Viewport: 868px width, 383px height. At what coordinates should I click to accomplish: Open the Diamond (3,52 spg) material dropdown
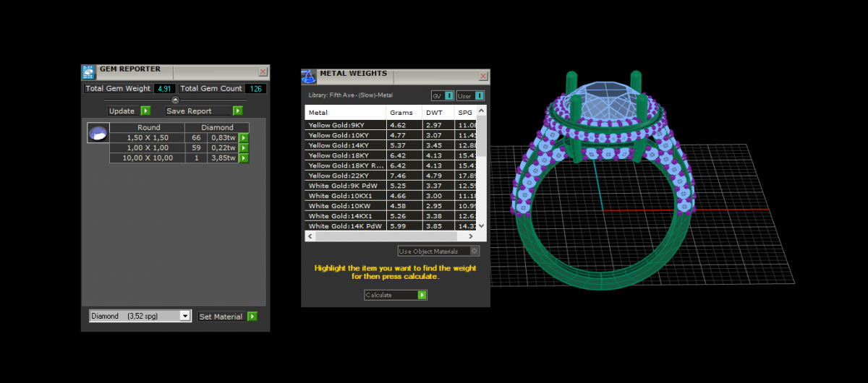point(185,316)
